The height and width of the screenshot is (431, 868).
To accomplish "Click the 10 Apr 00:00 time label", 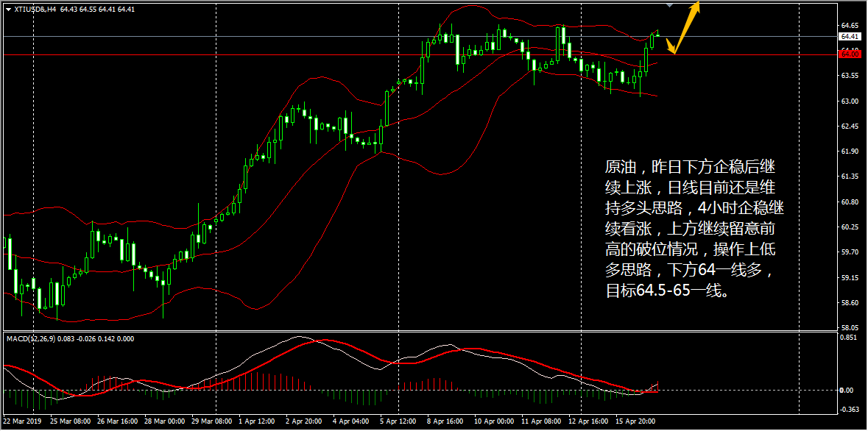I will (x=494, y=421).
